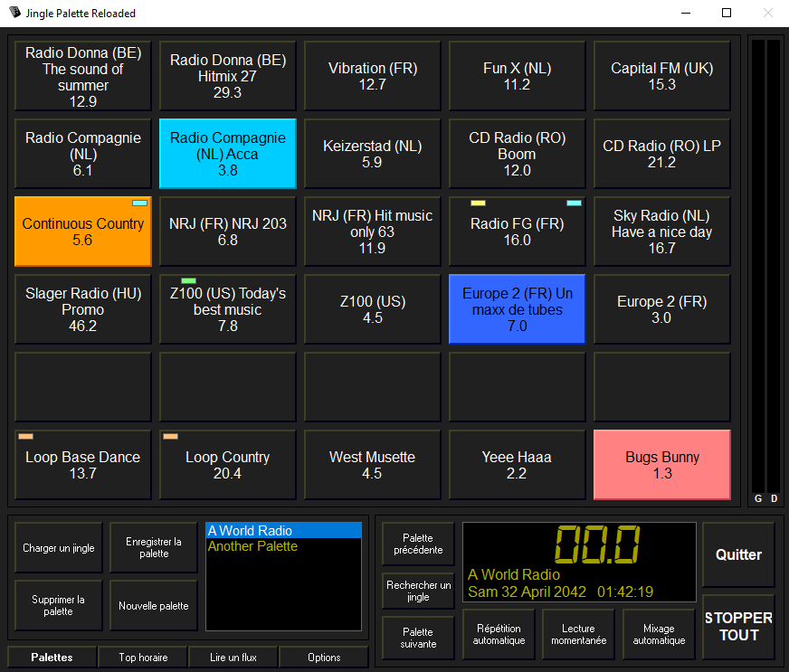Go to previous palette with Palette précédente
The image size is (789, 672).
(418, 544)
